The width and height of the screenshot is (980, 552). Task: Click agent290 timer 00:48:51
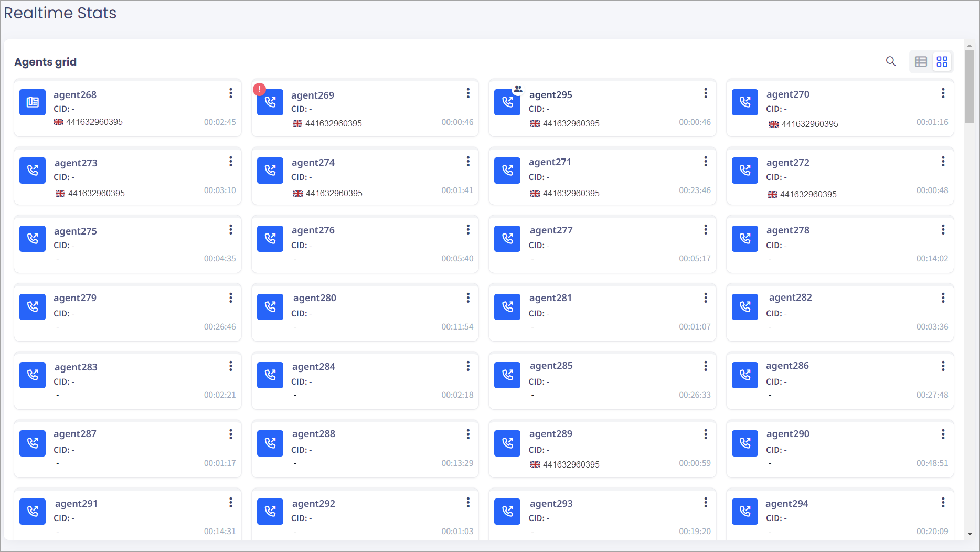932,463
